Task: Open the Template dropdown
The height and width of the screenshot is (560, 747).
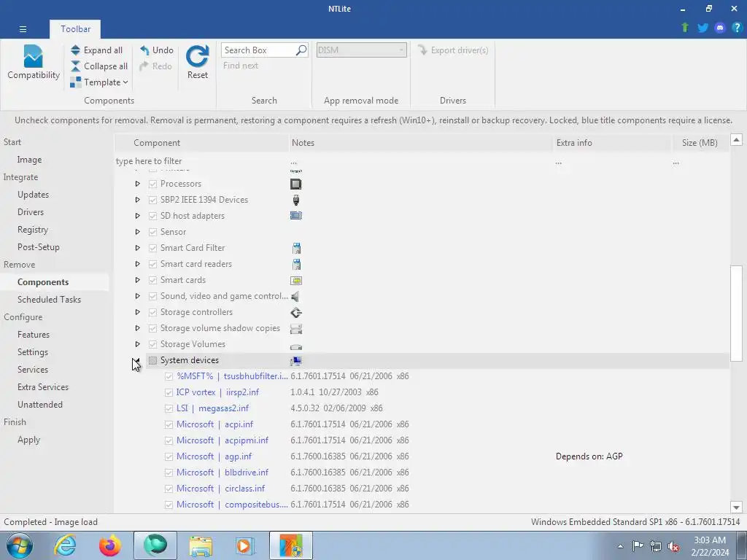Action: pyautogui.click(x=99, y=82)
